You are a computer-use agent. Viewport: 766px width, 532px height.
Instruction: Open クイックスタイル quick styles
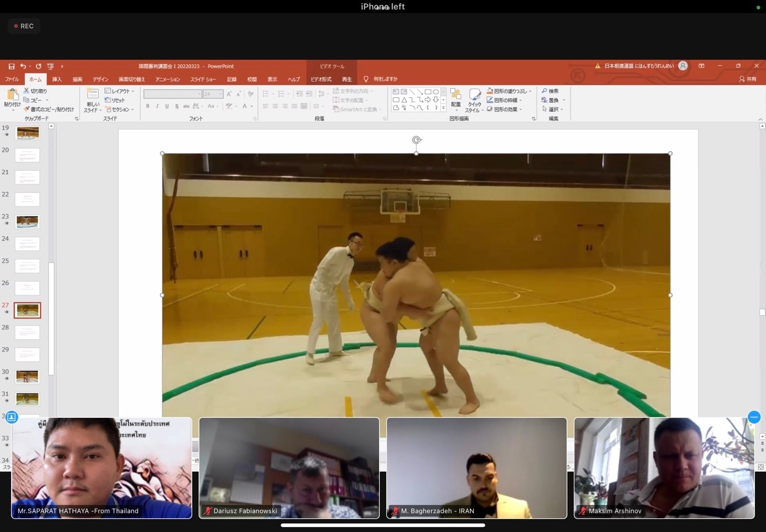(474, 100)
